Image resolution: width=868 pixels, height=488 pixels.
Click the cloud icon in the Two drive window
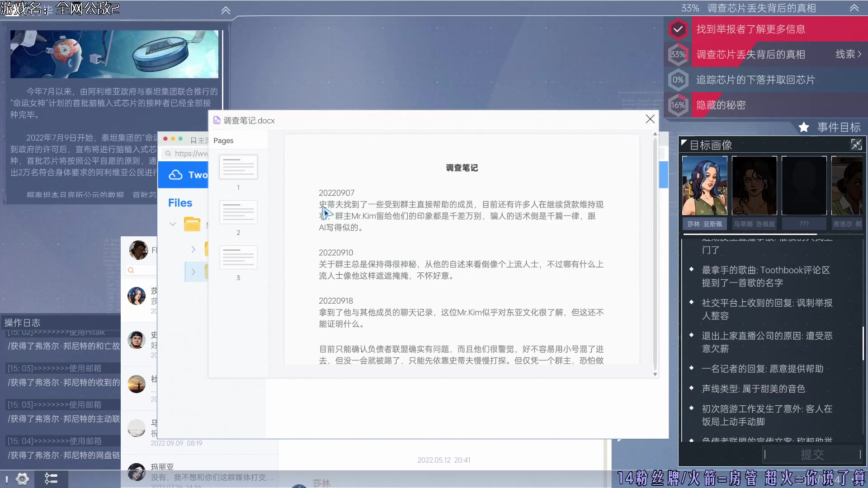pyautogui.click(x=175, y=175)
